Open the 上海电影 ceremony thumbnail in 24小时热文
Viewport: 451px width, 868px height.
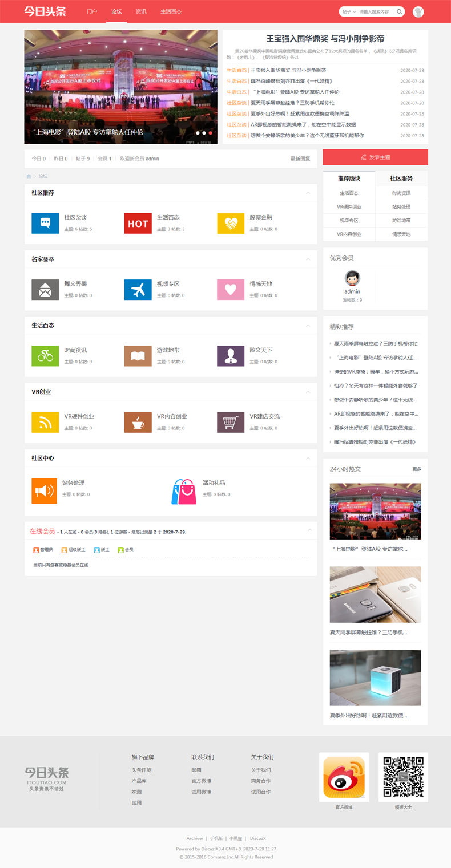coord(375,512)
